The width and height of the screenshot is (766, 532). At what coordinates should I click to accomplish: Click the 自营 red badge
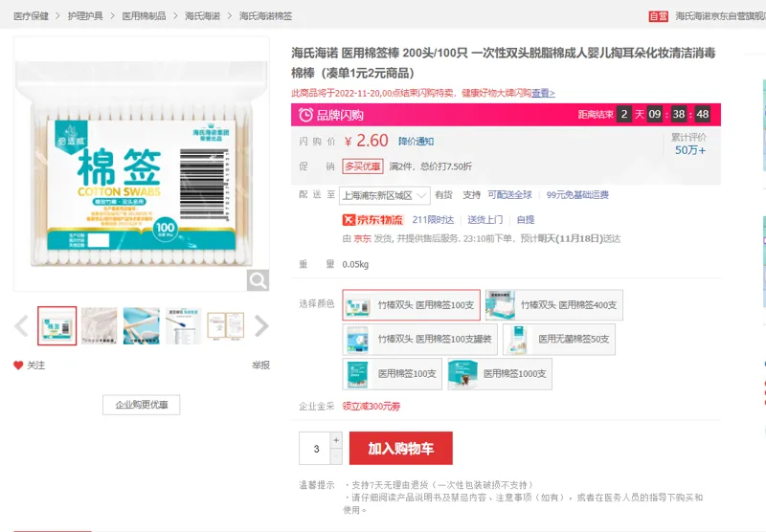click(658, 16)
